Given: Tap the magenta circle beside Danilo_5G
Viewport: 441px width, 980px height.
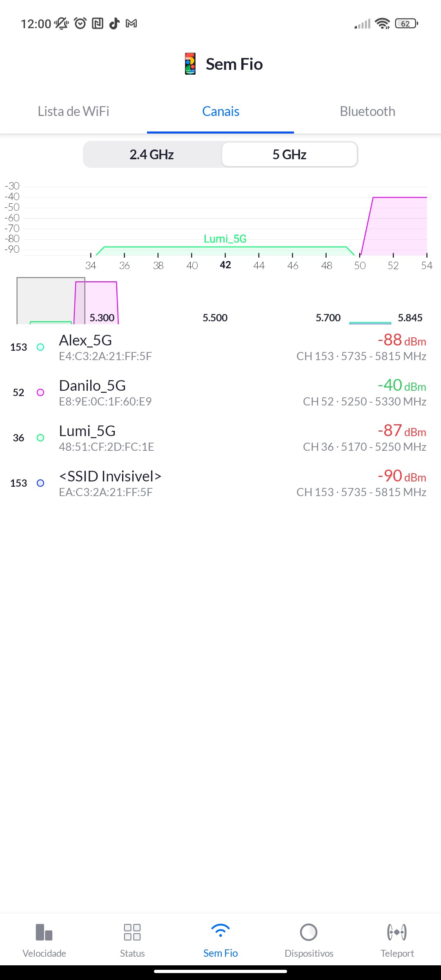Looking at the screenshot, I should tap(40, 392).
